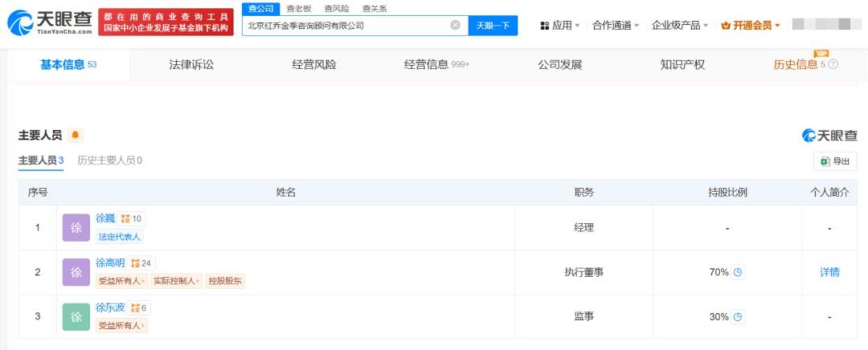Screen dimensions: 868x350
Task: Click the history clock icon next to 30%
Action: pyautogui.click(x=737, y=317)
